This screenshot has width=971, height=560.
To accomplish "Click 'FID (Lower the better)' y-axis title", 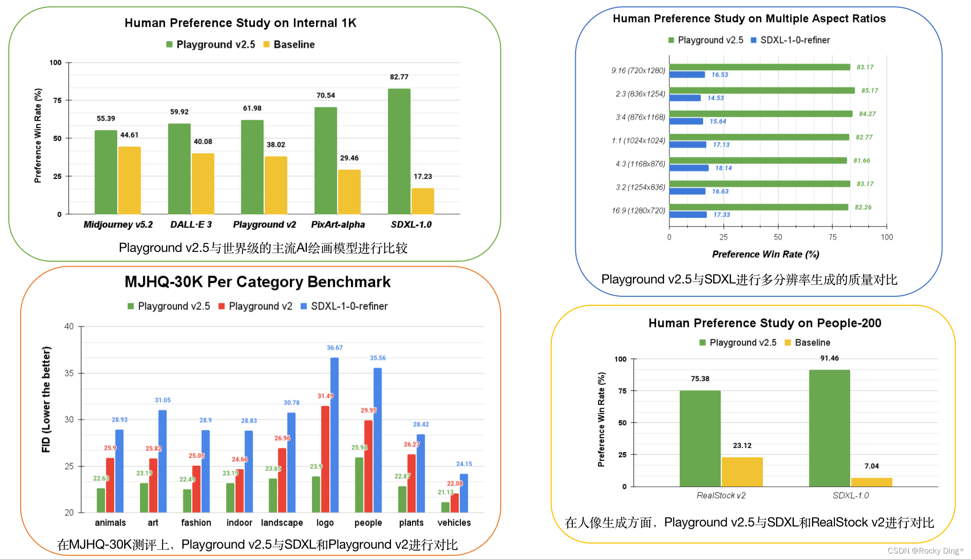I will click(46, 399).
